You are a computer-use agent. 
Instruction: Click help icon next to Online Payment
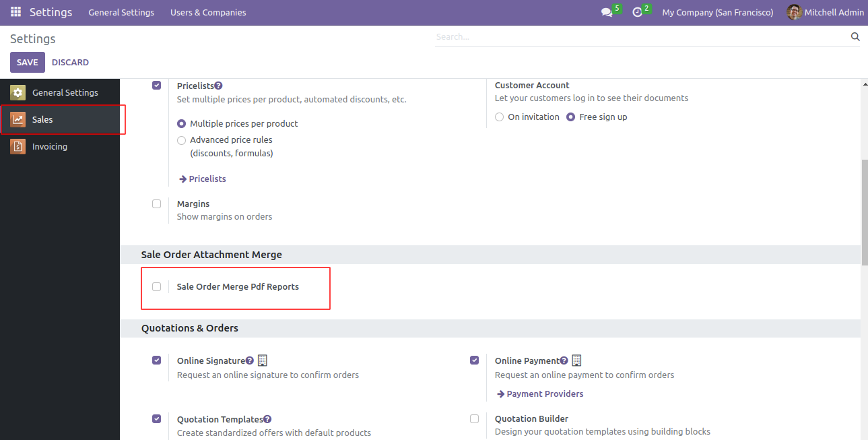click(564, 360)
